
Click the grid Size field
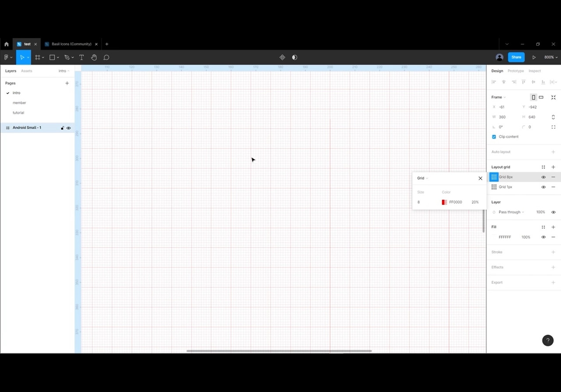(x=426, y=202)
